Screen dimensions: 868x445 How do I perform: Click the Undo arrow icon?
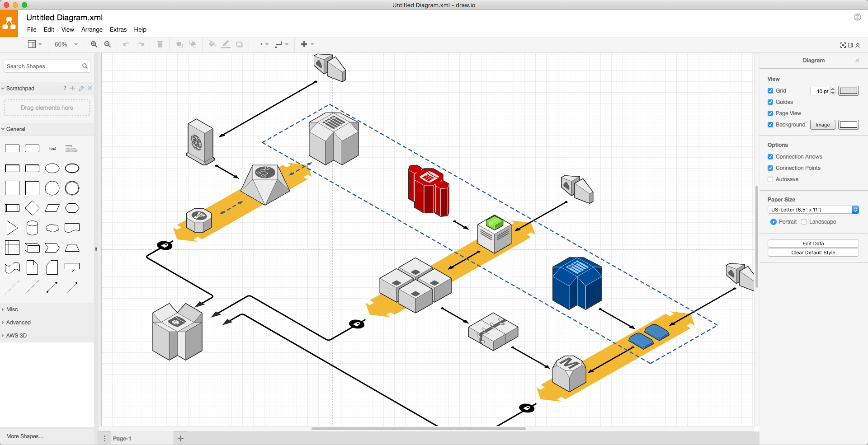127,44
